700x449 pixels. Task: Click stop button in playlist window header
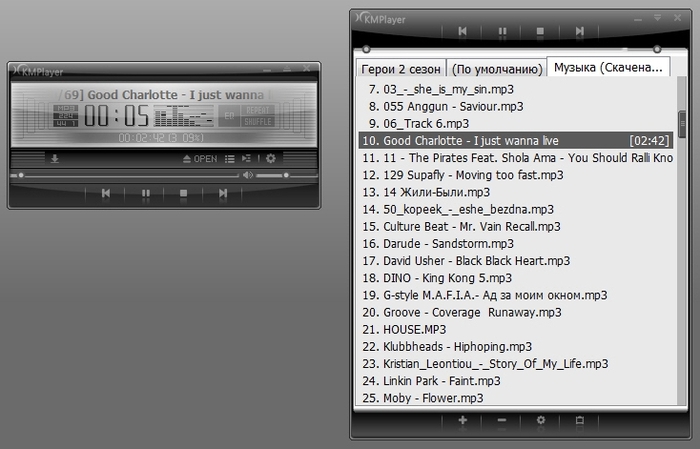tap(540, 31)
